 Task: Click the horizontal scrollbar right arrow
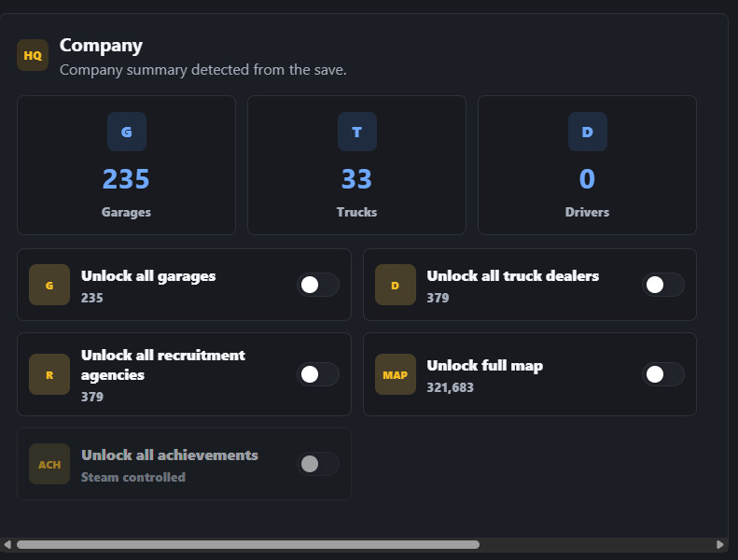(719, 544)
